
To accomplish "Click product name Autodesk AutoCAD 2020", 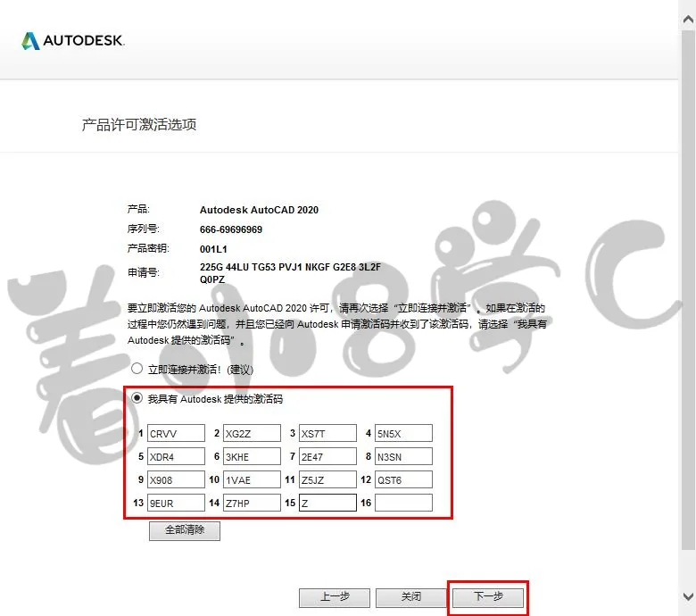I will 259,210.
